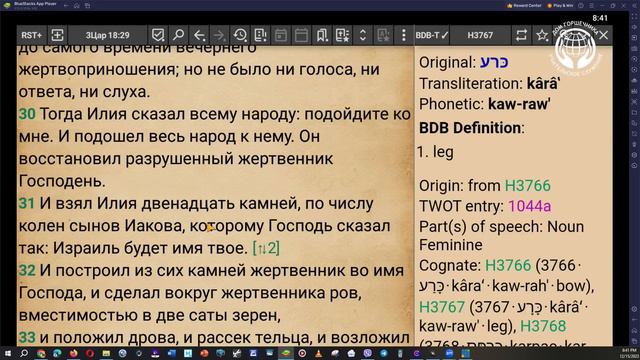Open the 3Цар 18:29 passage selector
640x360 pixels.
[107, 36]
